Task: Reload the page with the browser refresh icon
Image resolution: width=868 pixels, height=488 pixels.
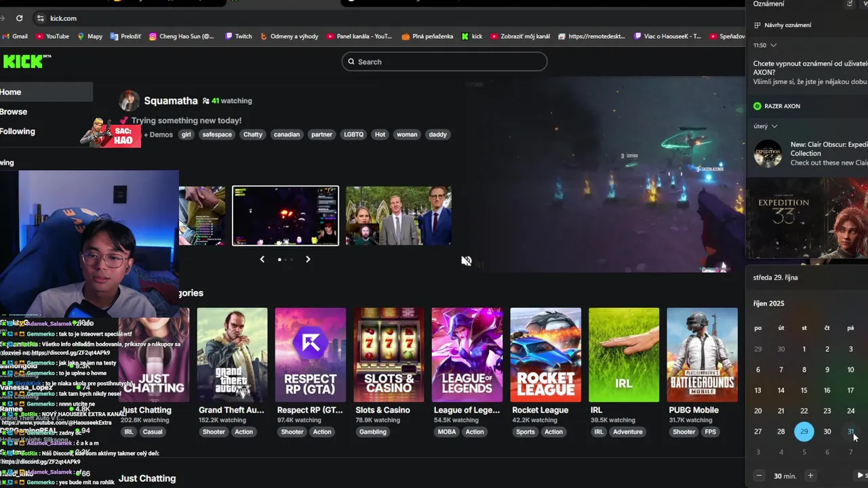Action: click(19, 18)
